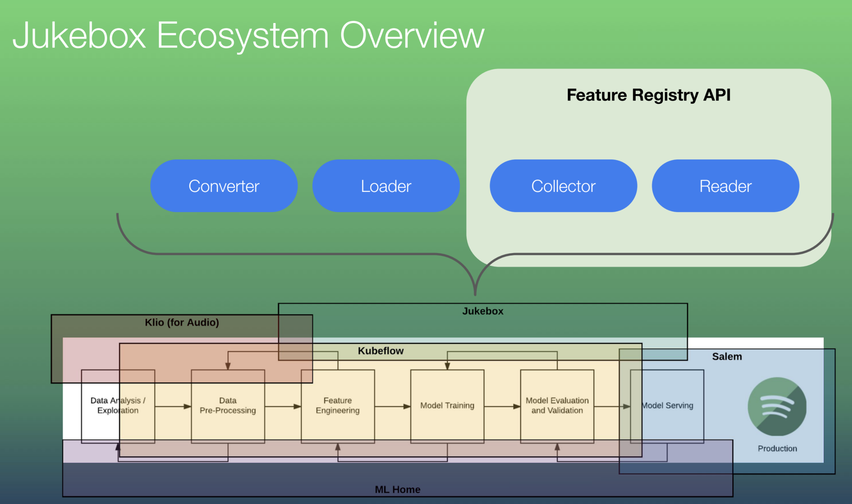Click the Feature Registry API heading

[x=649, y=95]
